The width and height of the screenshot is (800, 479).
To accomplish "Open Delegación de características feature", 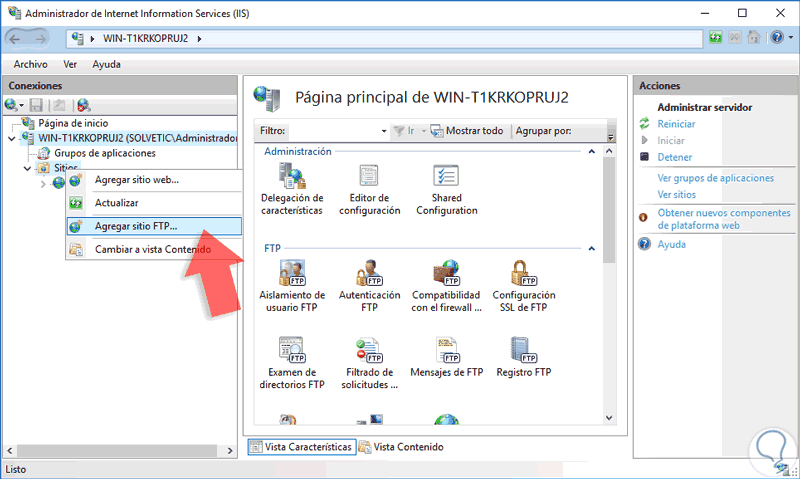I will (292, 189).
